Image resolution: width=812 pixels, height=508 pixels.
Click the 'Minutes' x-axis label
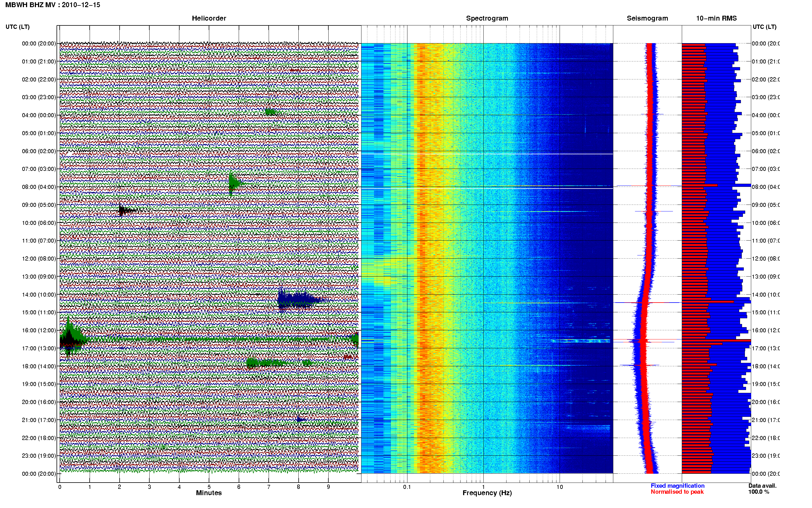pos(209,493)
